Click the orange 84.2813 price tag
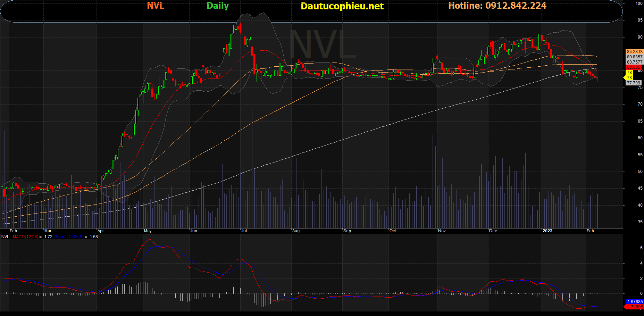This screenshot has width=644, height=316. pyautogui.click(x=634, y=52)
